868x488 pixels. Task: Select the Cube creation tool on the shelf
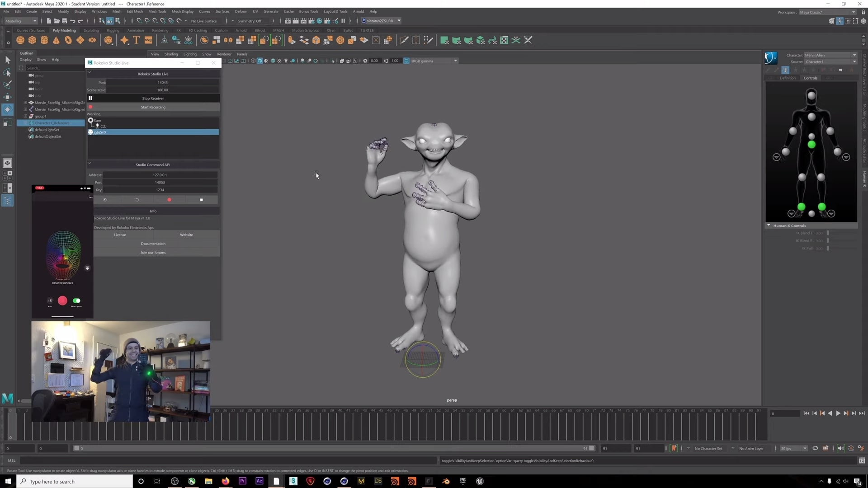[x=32, y=40]
